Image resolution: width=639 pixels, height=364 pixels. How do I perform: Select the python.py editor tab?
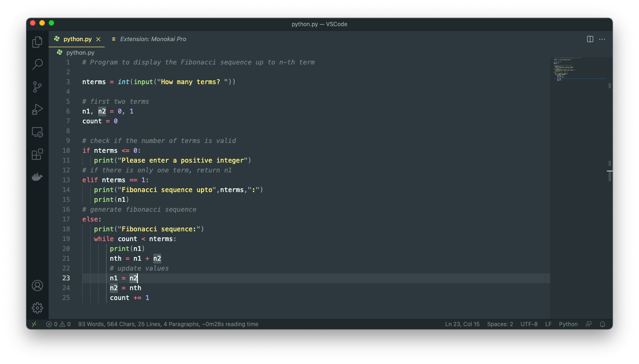click(x=77, y=39)
